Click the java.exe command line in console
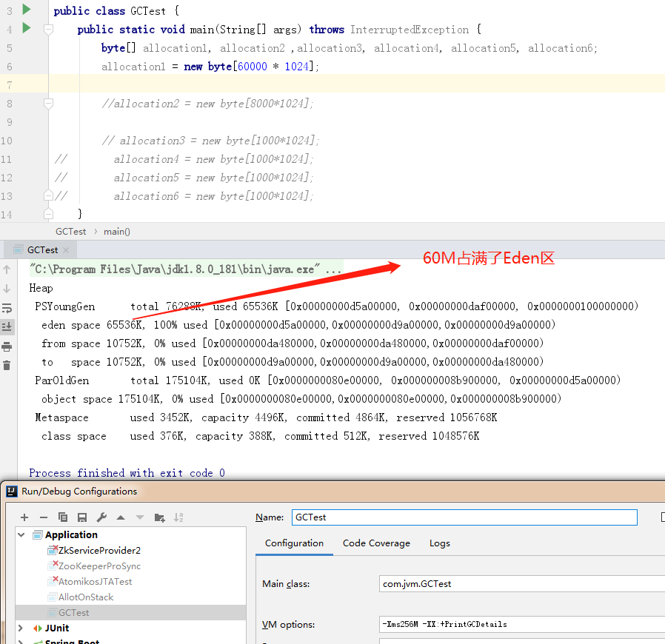 coord(185,269)
